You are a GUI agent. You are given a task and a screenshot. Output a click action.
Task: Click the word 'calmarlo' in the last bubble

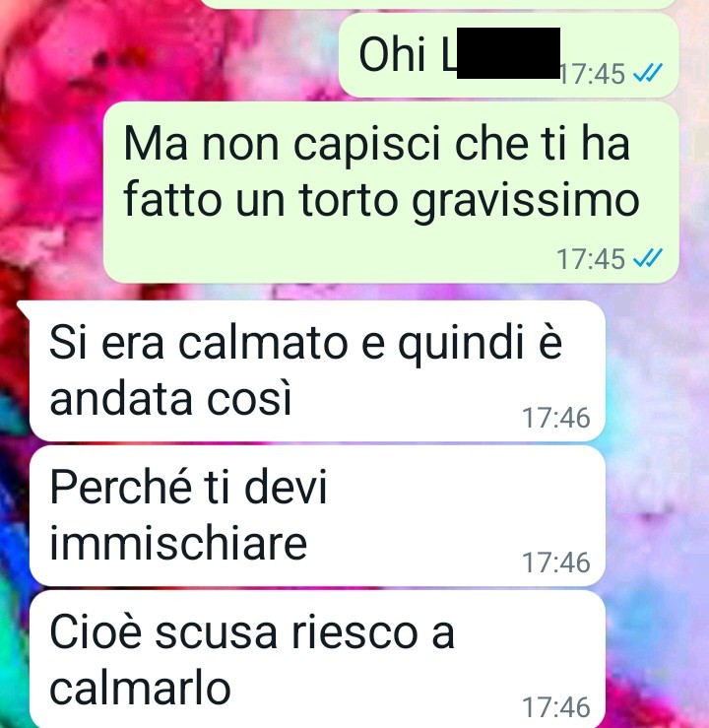(x=140, y=688)
